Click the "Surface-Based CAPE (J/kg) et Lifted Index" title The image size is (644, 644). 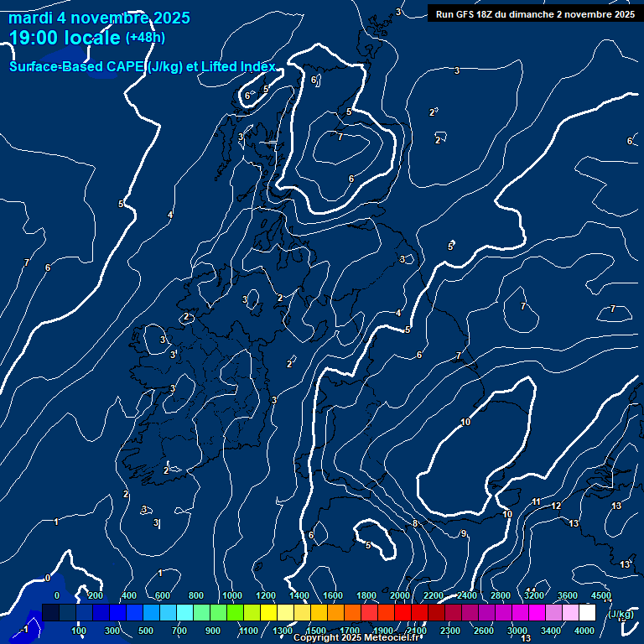pos(143,66)
